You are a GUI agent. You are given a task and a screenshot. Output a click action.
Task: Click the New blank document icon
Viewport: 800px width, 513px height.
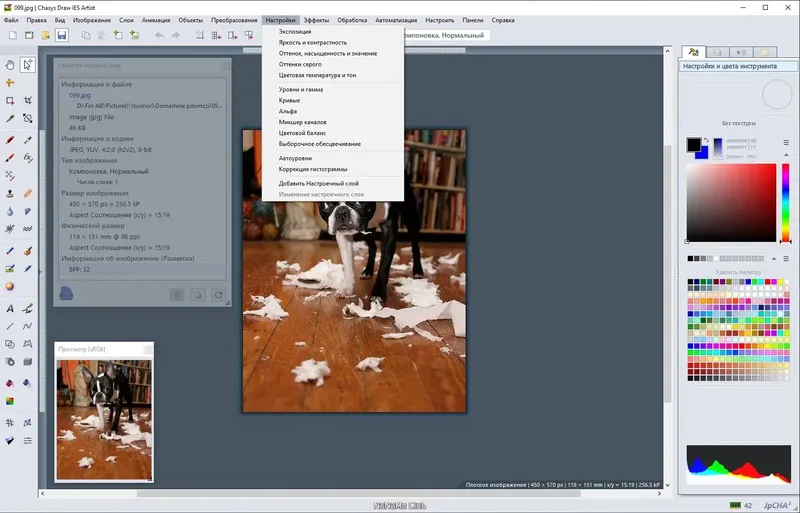click(x=13, y=35)
